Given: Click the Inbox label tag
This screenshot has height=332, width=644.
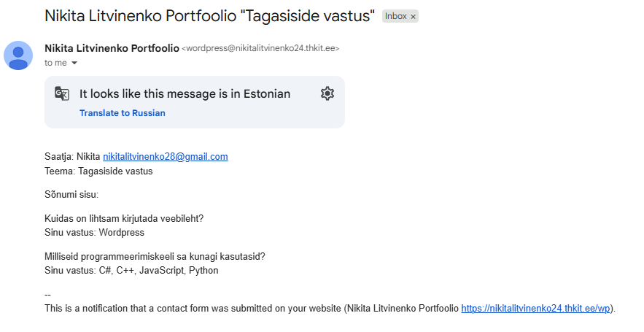Looking at the screenshot, I should (395, 16).
